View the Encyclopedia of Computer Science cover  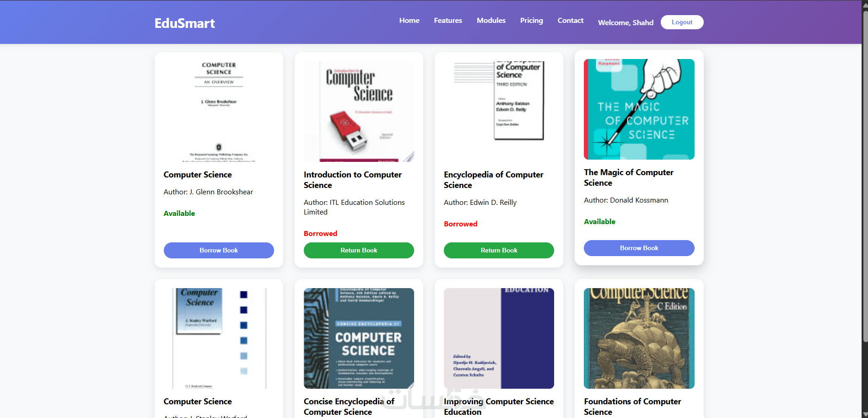499,111
